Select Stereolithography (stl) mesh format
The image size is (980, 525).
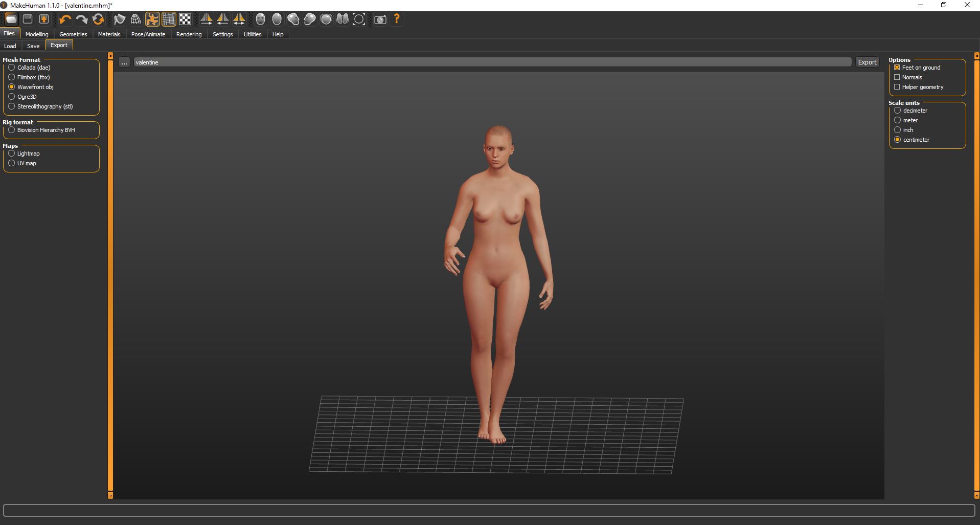click(40, 106)
